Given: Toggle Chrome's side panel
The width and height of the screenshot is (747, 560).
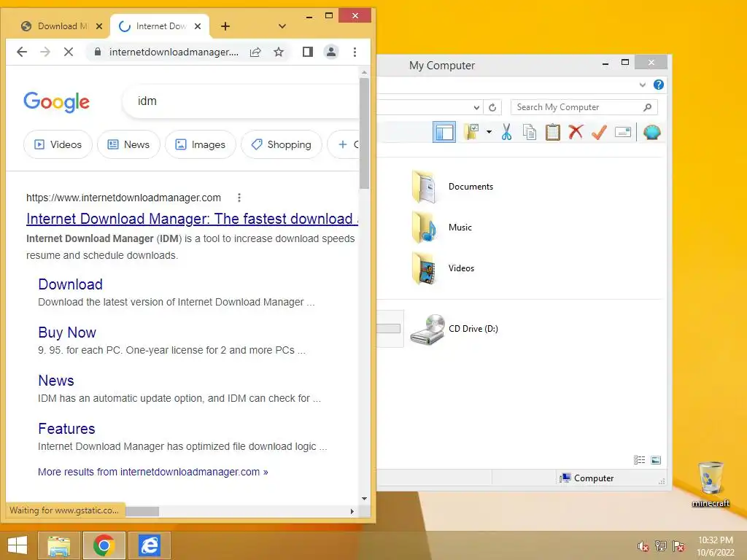Looking at the screenshot, I should tap(308, 52).
